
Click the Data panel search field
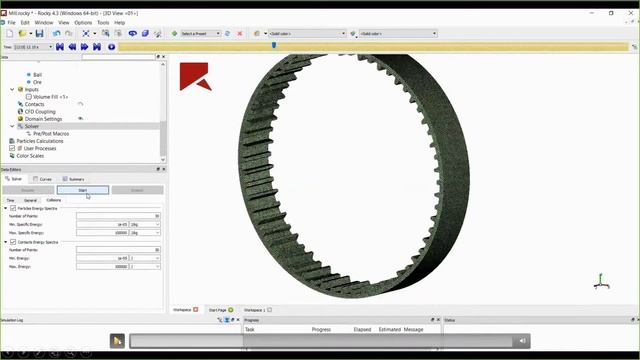coord(118,57)
